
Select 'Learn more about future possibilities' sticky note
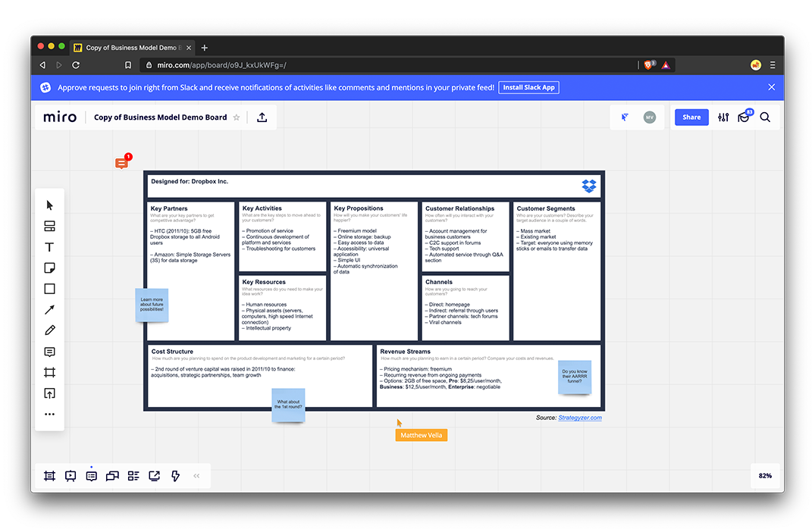pyautogui.click(x=152, y=305)
